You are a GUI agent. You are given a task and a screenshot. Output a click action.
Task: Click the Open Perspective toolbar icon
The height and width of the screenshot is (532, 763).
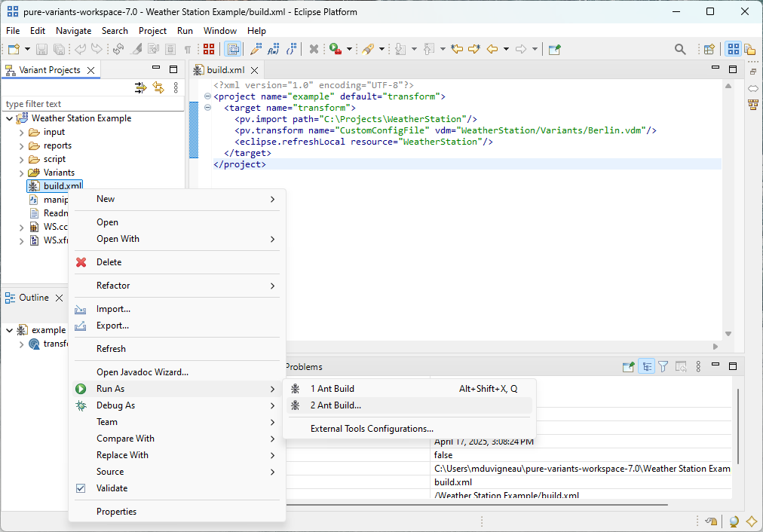(709, 50)
